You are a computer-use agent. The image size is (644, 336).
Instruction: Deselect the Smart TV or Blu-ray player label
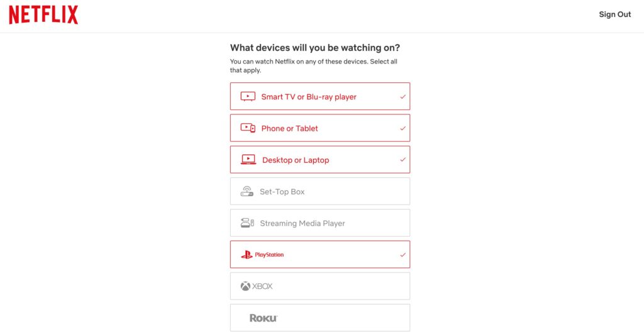(309, 97)
